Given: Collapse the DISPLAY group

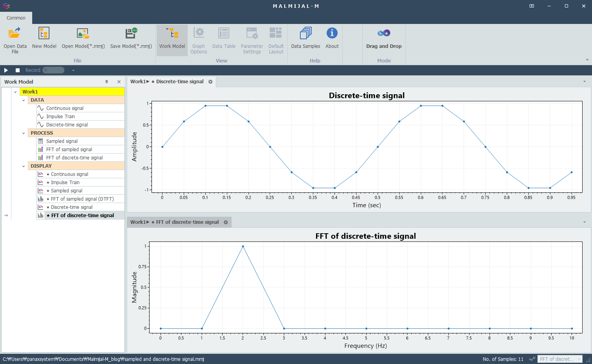Looking at the screenshot, I should tap(24, 166).
